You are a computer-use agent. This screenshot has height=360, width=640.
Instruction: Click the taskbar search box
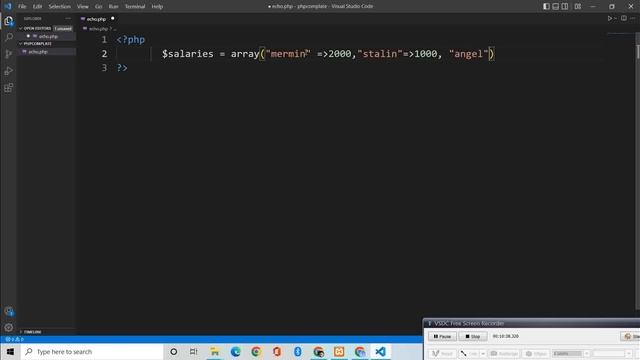coord(92,351)
